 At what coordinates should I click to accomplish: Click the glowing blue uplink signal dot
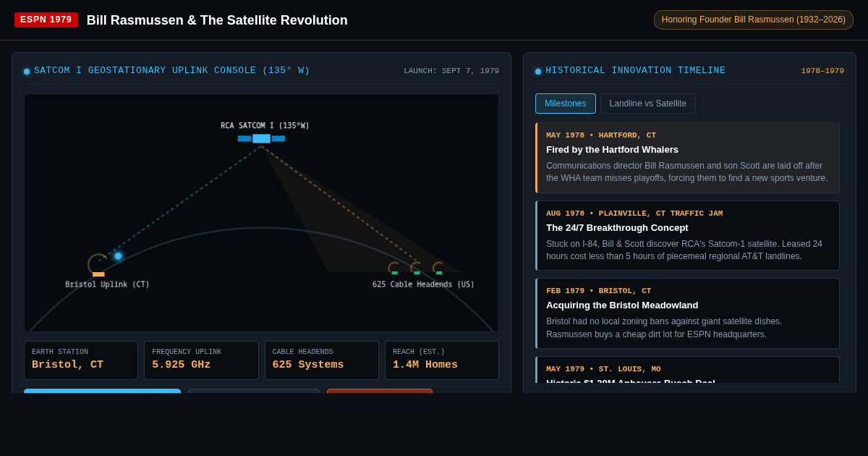point(118,256)
